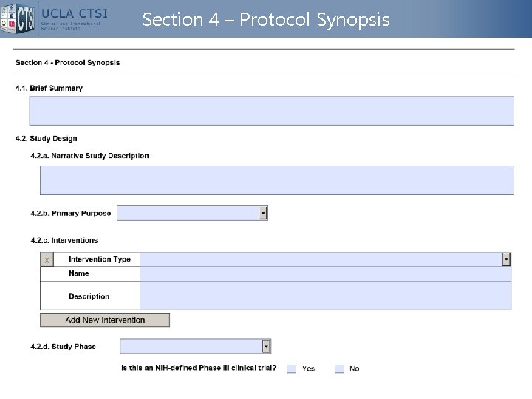Click the intervention Name field

(x=325, y=274)
